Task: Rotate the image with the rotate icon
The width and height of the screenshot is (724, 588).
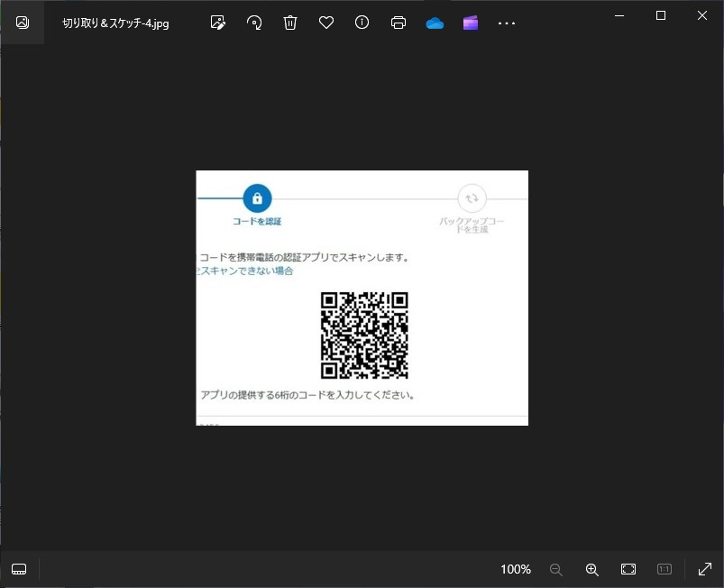Action: click(254, 23)
